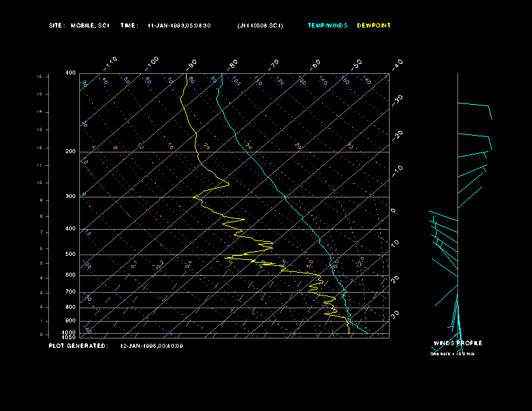Click the 400 pressure level label
Image resolution: width=532 pixels, height=411 pixels.
click(71, 228)
